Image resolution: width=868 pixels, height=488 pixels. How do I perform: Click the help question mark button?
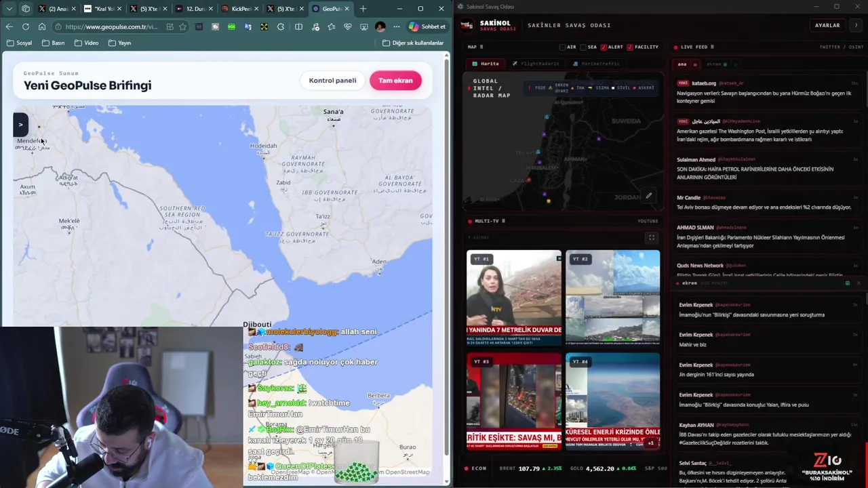coord(856,25)
